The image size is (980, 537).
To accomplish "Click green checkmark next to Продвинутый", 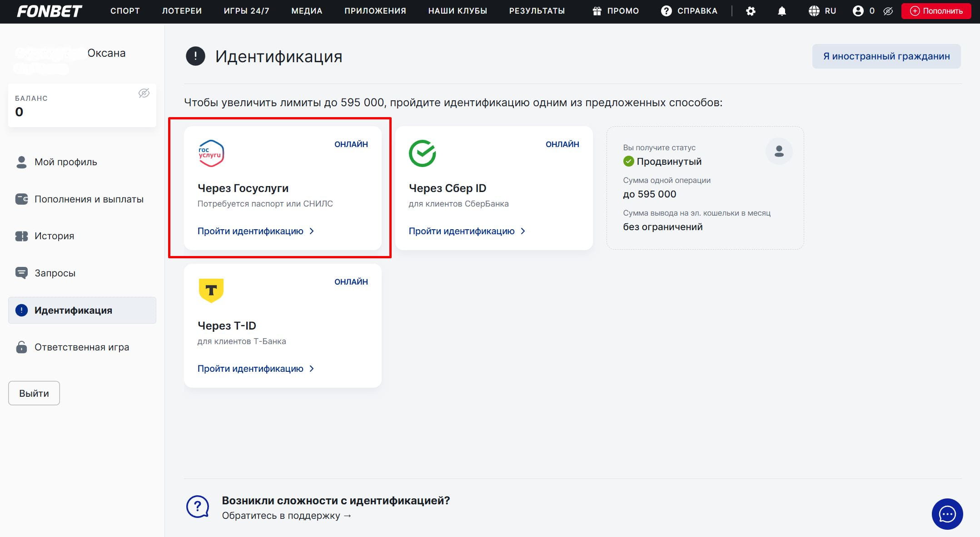I will click(628, 161).
